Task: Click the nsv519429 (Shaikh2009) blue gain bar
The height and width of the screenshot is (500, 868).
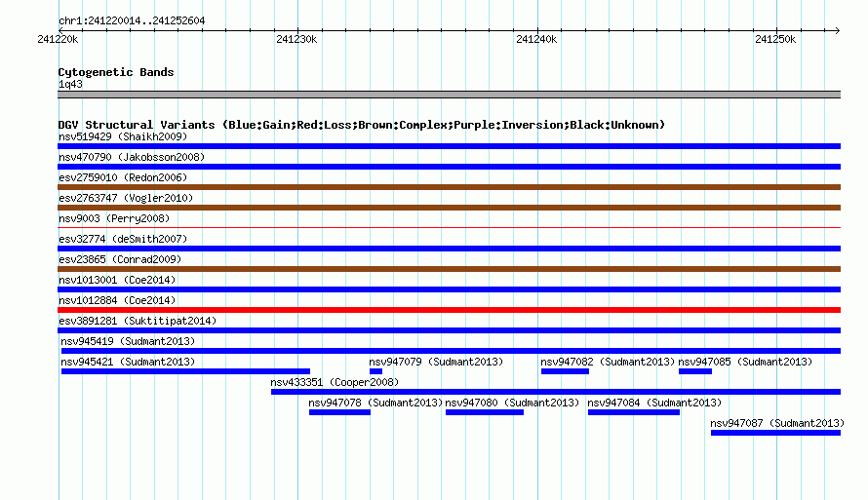Action: pyautogui.click(x=449, y=146)
